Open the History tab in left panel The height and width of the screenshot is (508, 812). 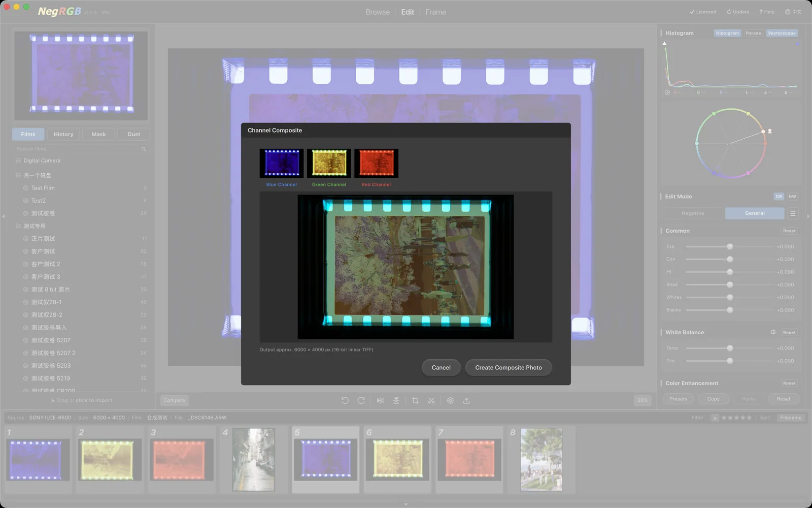pos(63,134)
